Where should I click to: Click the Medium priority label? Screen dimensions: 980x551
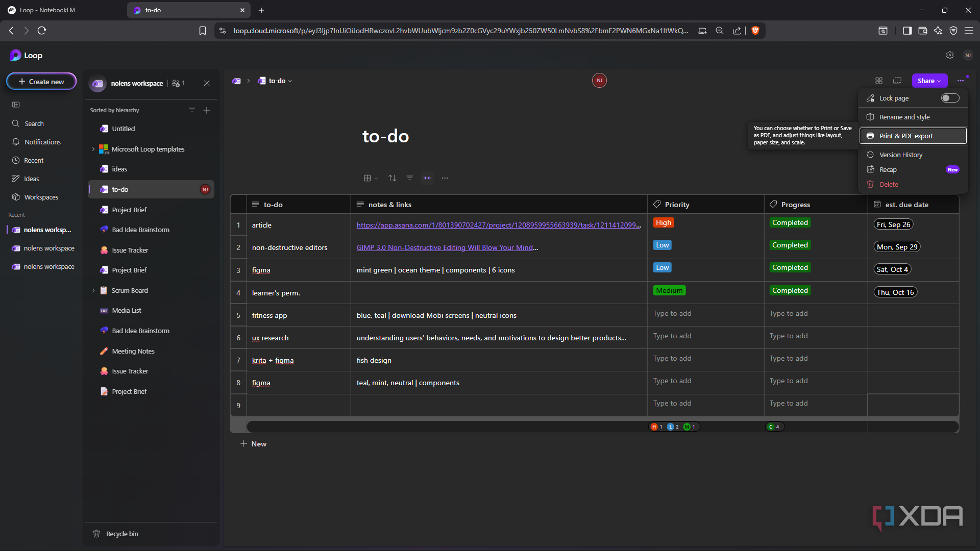point(669,290)
